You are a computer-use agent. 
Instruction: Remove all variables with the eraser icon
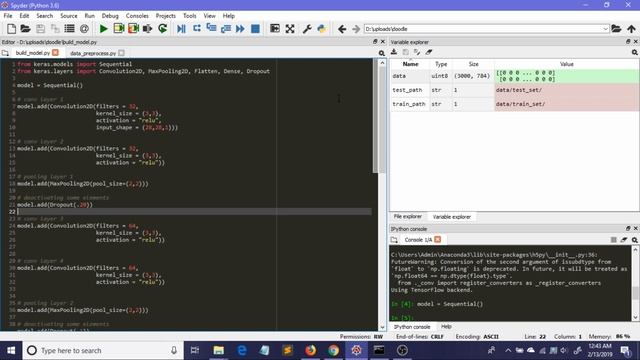click(x=429, y=52)
